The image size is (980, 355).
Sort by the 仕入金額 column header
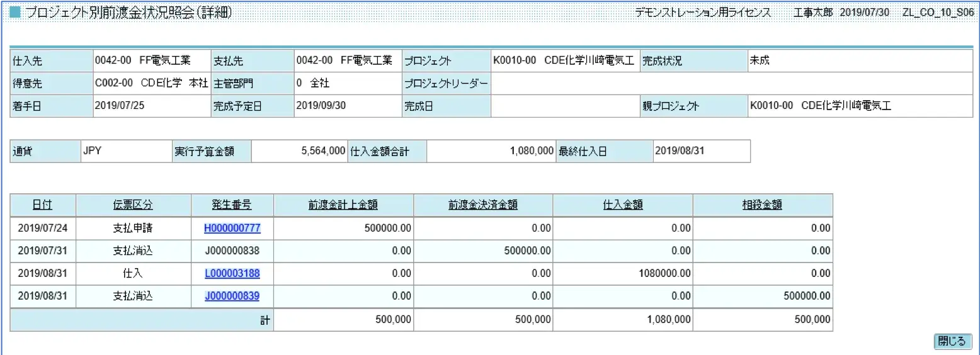click(x=622, y=205)
